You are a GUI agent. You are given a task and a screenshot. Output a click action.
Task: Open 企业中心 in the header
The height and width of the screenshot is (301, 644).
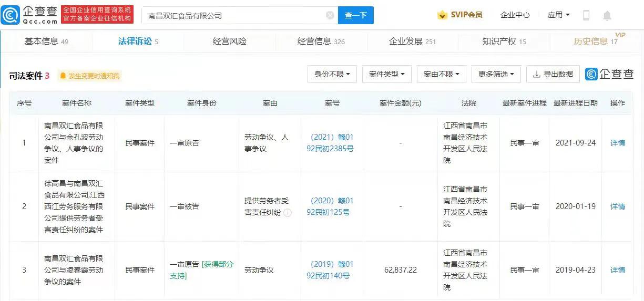515,15
